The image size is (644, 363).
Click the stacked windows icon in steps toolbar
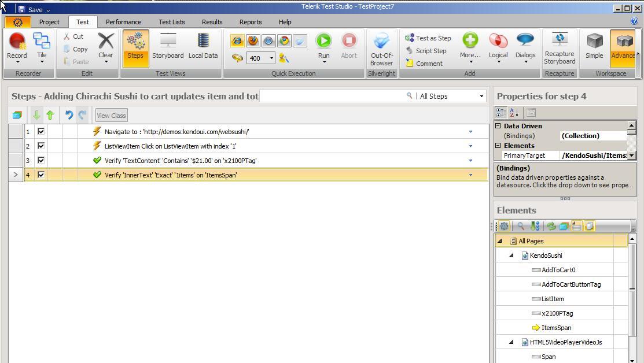click(17, 115)
